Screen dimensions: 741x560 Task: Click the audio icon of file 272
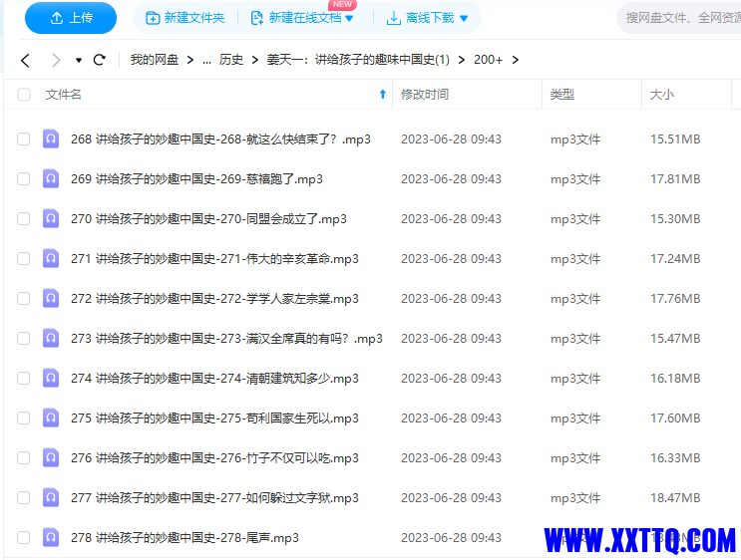[51, 298]
